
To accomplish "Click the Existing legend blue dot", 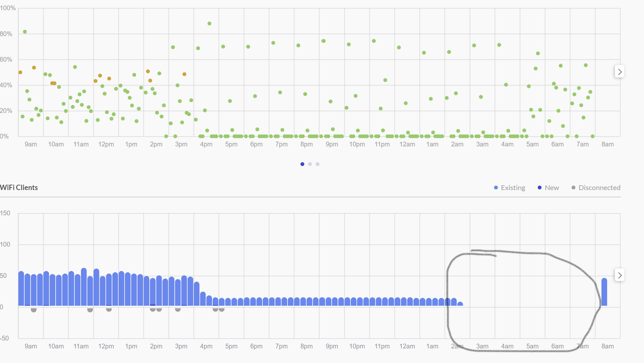I will (x=496, y=188).
